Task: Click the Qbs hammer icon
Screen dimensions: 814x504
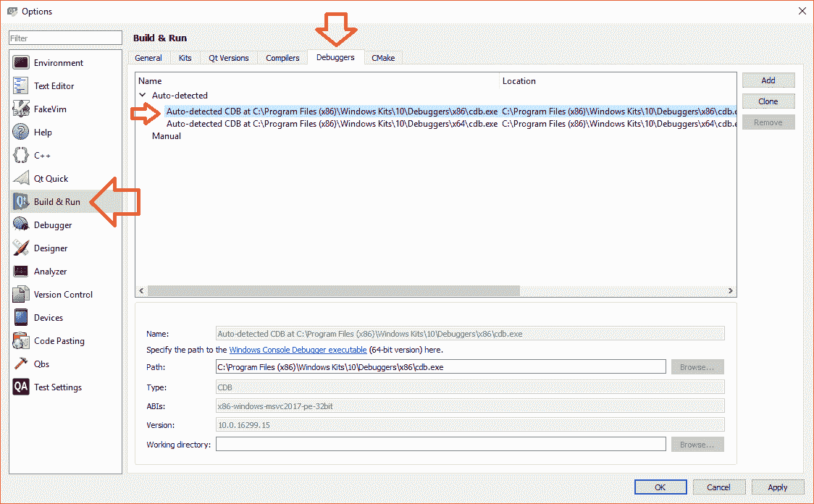Action: point(21,364)
